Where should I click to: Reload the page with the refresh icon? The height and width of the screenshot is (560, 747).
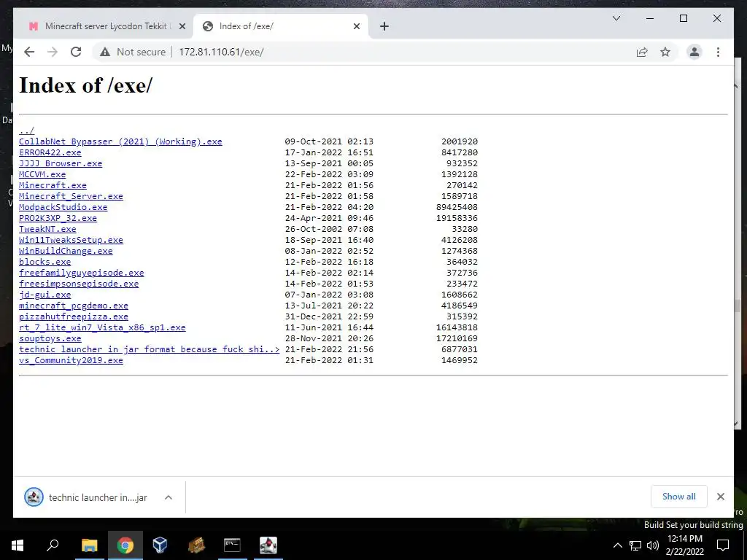click(x=76, y=52)
